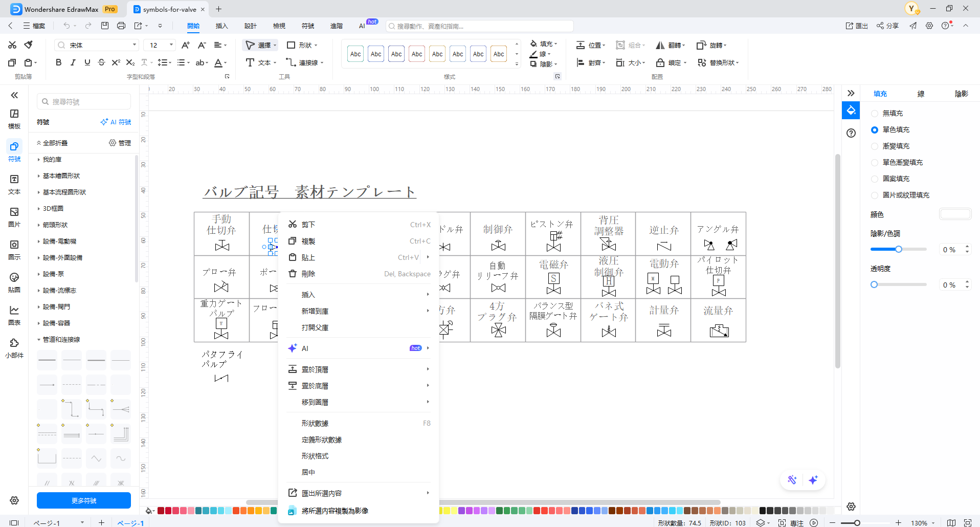Choose 複製 from the context menu
Screen dimensions: 980x527
(x=309, y=240)
